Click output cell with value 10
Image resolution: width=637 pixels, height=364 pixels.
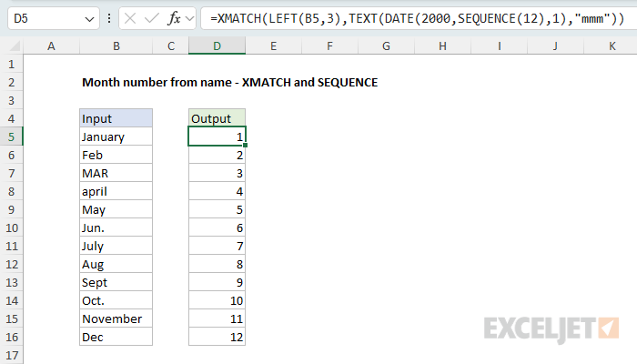pyautogui.click(x=217, y=300)
